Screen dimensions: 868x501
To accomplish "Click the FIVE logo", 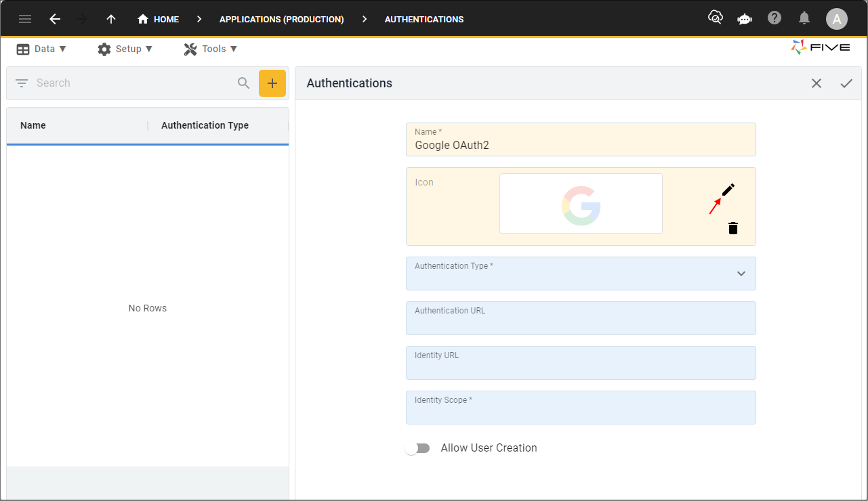I will (821, 47).
